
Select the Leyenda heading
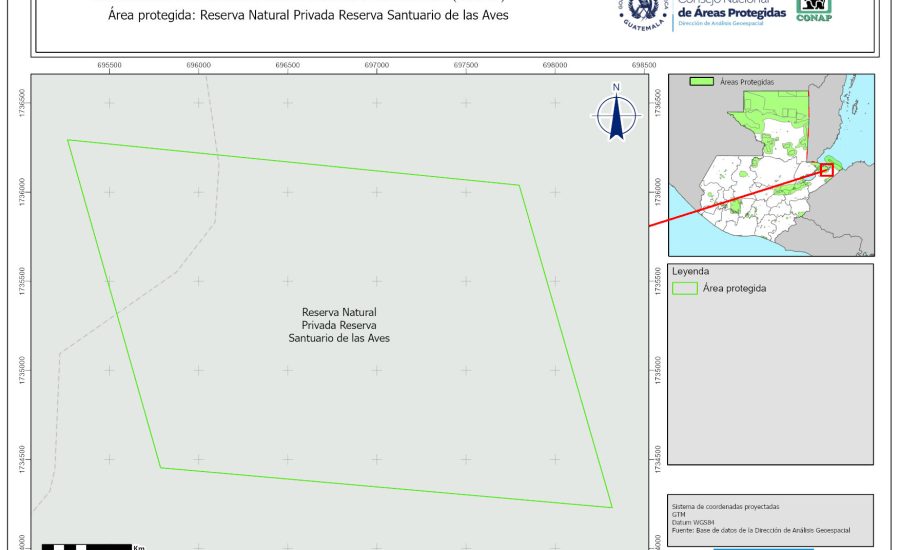pos(690,271)
